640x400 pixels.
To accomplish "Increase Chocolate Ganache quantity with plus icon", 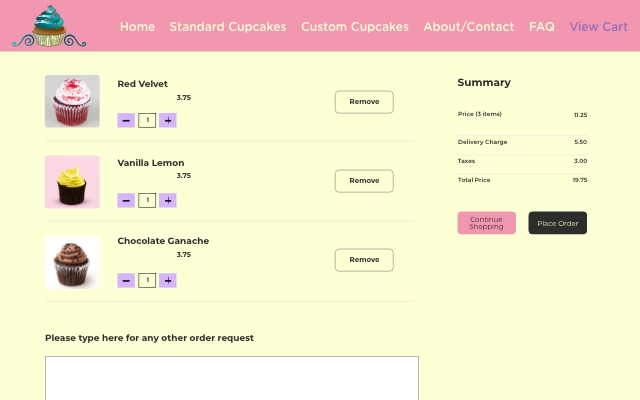I will coord(168,280).
